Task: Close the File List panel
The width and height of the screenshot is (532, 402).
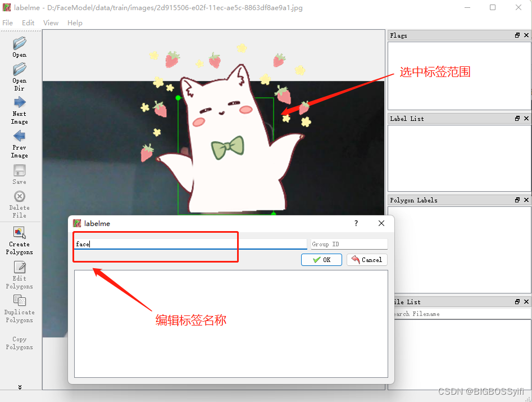Action: point(526,302)
